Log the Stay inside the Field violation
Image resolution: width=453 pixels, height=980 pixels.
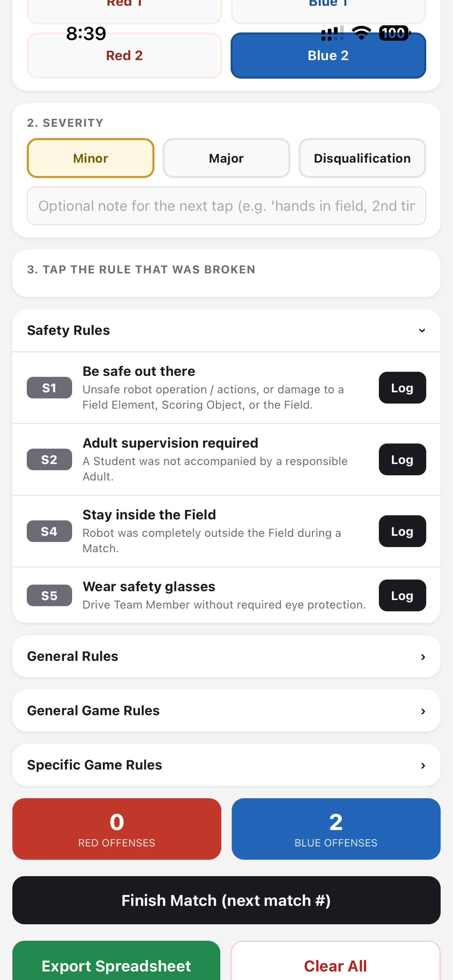(402, 531)
